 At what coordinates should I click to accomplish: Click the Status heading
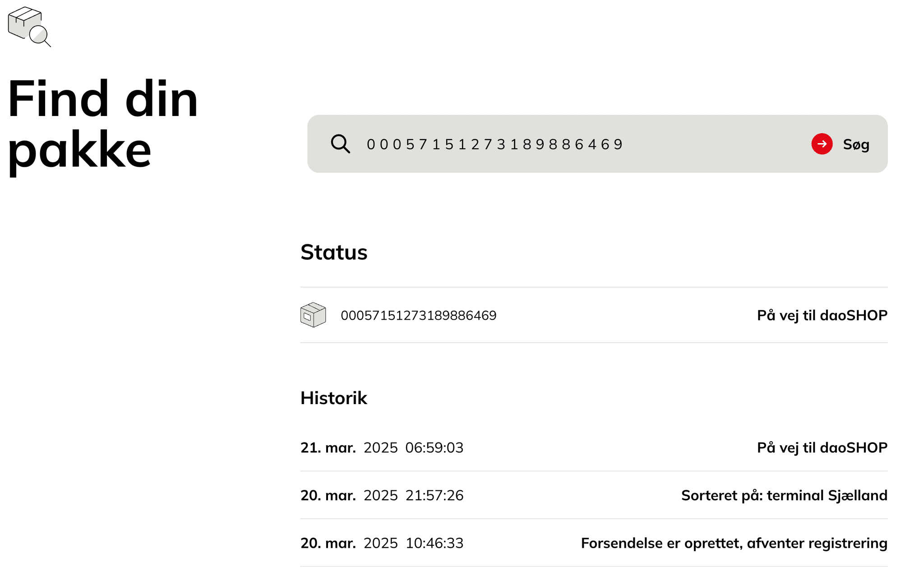(x=334, y=252)
